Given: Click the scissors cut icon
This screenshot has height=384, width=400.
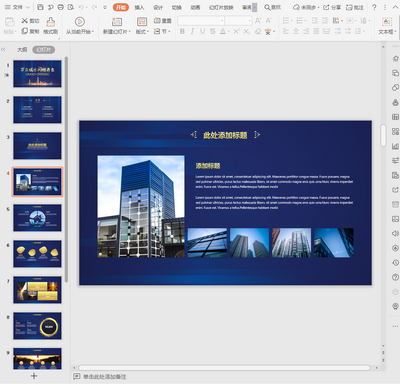Looking at the screenshot, I should pyautogui.click(x=24, y=21).
